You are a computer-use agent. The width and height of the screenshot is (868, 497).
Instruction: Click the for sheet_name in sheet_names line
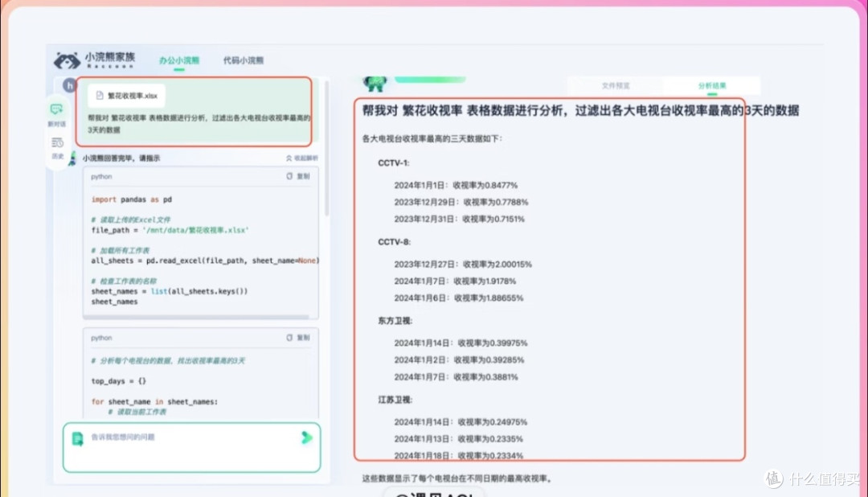pos(154,401)
